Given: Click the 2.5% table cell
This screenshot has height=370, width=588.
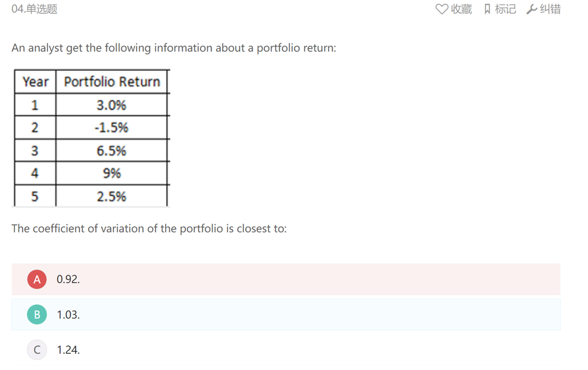Looking at the screenshot, I should (x=111, y=196).
